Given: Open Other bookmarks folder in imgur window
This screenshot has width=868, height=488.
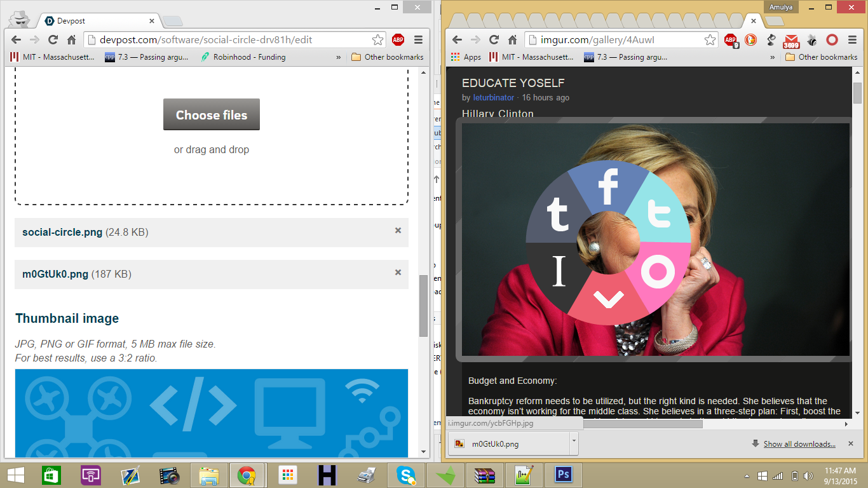Looking at the screenshot, I should [822, 57].
